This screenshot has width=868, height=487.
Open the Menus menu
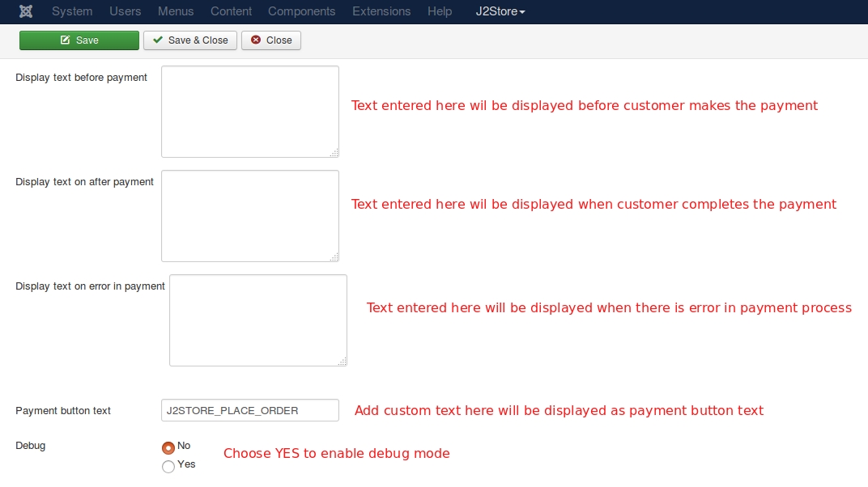pos(176,11)
